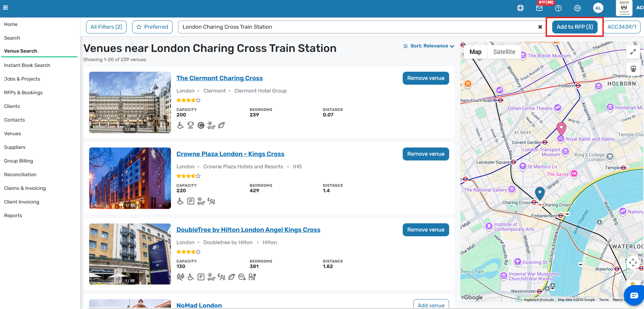Show transit layer on map
Screen dimensions: 644x309
[x=633, y=69]
